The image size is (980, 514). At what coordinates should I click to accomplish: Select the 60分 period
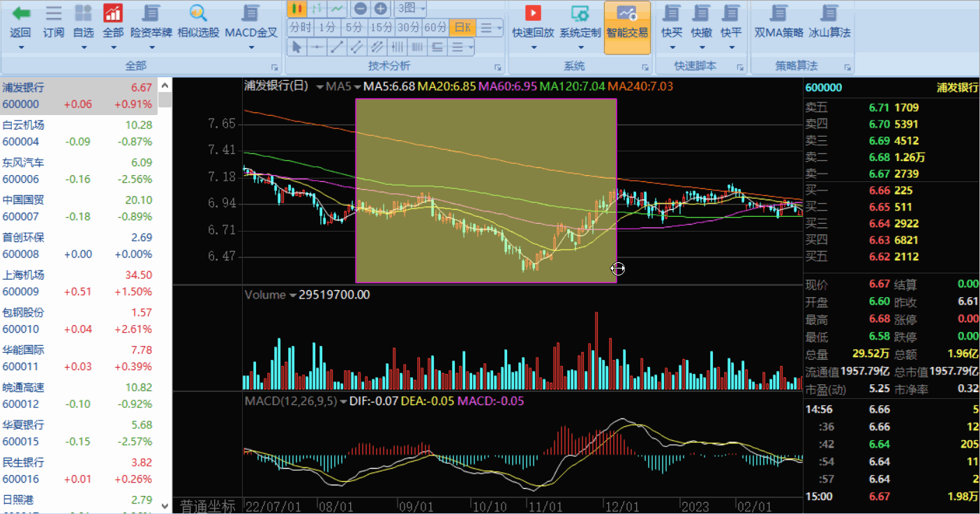[436, 27]
